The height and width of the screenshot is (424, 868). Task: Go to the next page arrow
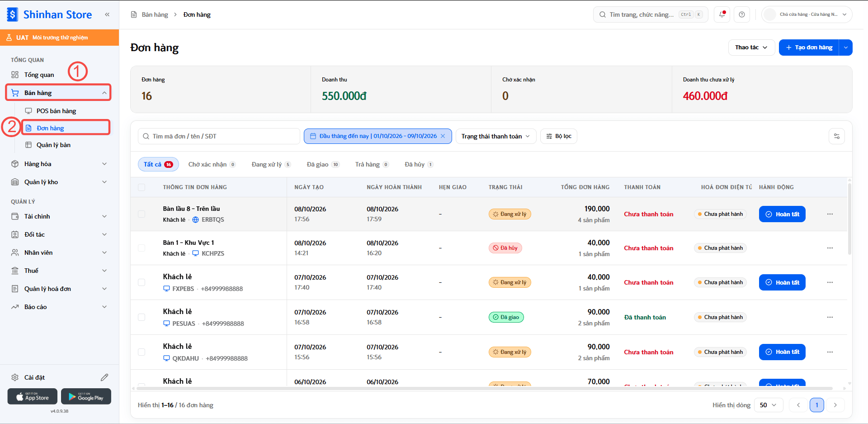pos(835,405)
